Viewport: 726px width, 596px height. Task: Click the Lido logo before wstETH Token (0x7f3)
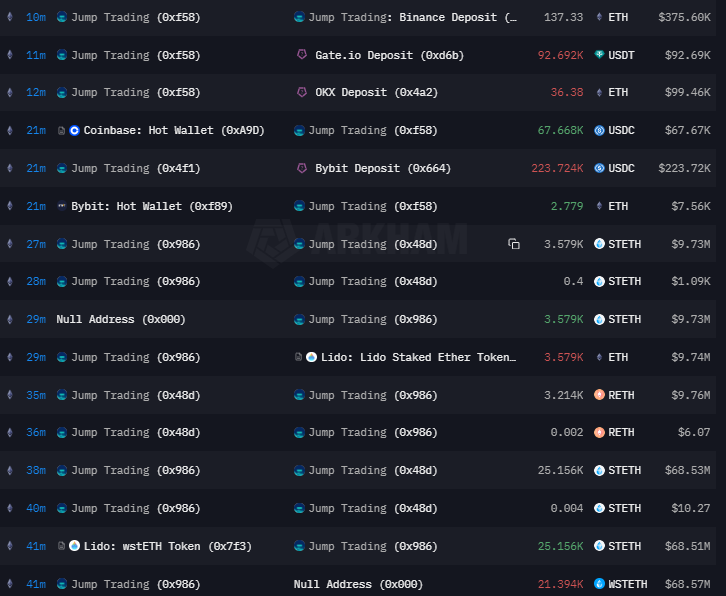[x=75, y=546]
